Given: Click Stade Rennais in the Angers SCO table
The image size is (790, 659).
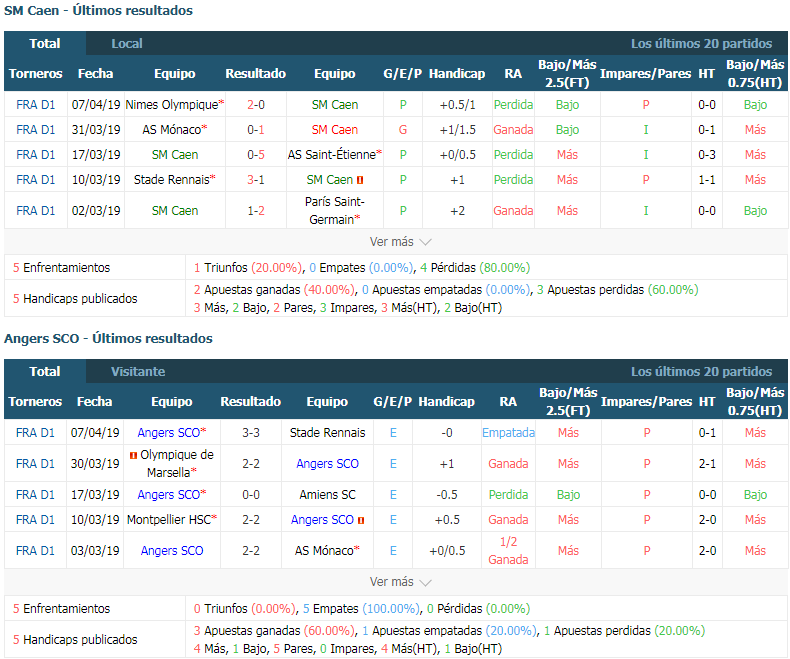Looking at the screenshot, I should (x=327, y=433).
